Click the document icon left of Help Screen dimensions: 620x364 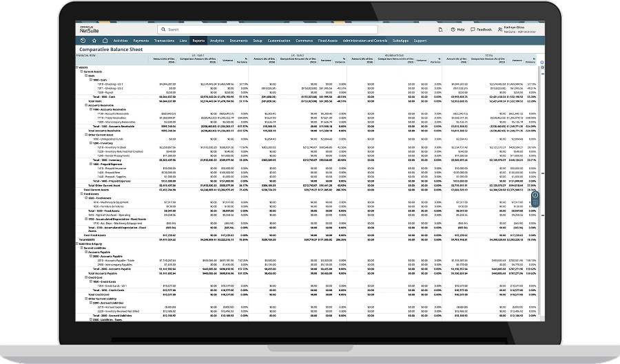tap(440, 30)
